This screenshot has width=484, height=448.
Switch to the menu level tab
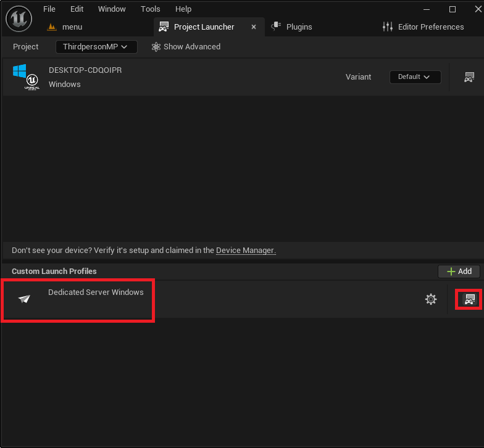[65, 27]
